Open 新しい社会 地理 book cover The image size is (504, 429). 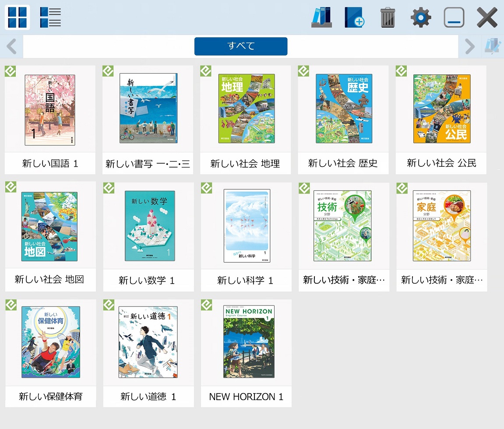247,108
